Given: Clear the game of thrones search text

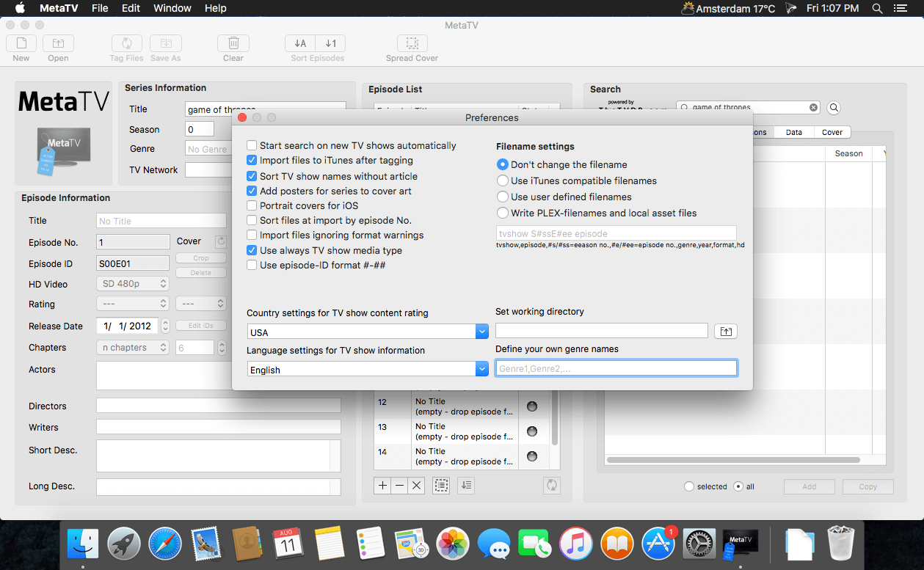Looking at the screenshot, I should (x=813, y=108).
